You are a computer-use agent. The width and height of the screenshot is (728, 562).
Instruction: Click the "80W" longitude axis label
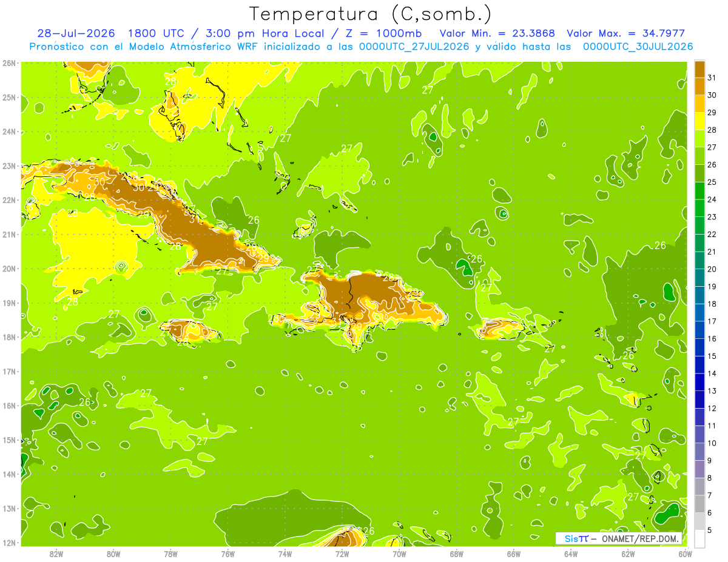tap(113, 554)
